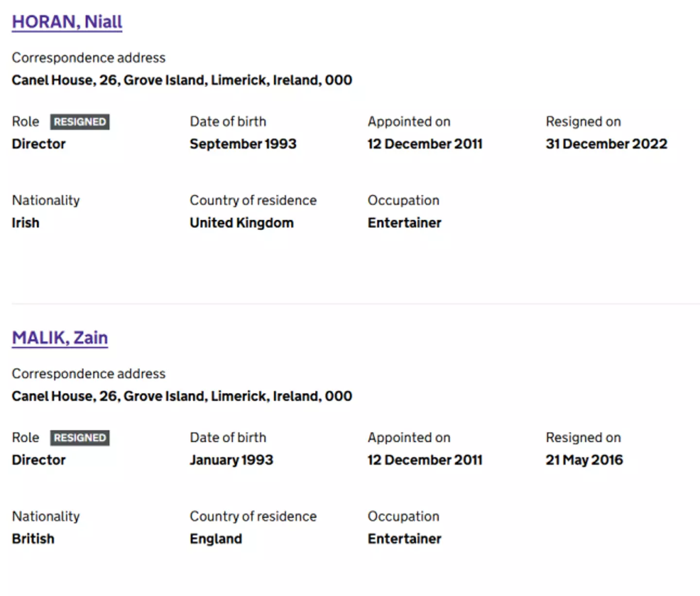Select Zain's correspondence address text
This screenshot has height=596, width=700.
181,396
